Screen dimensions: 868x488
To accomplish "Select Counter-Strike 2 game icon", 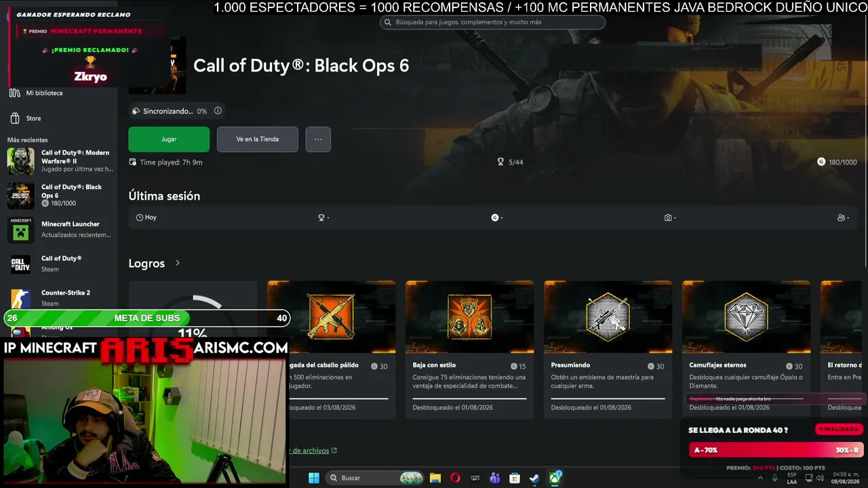I will point(20,298).
